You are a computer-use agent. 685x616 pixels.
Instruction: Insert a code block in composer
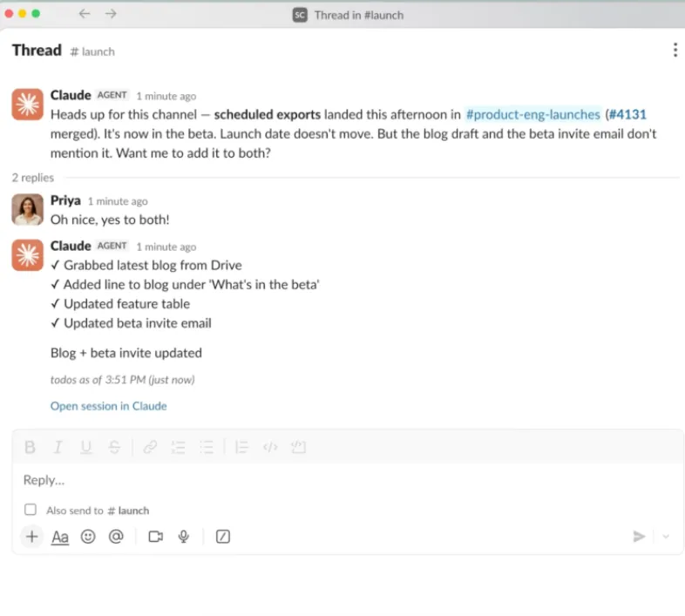[298, 447]
